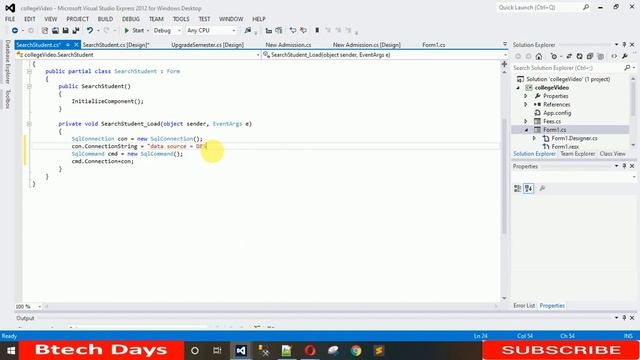Pin the SearchStudent.cs tab

point(68,45)
